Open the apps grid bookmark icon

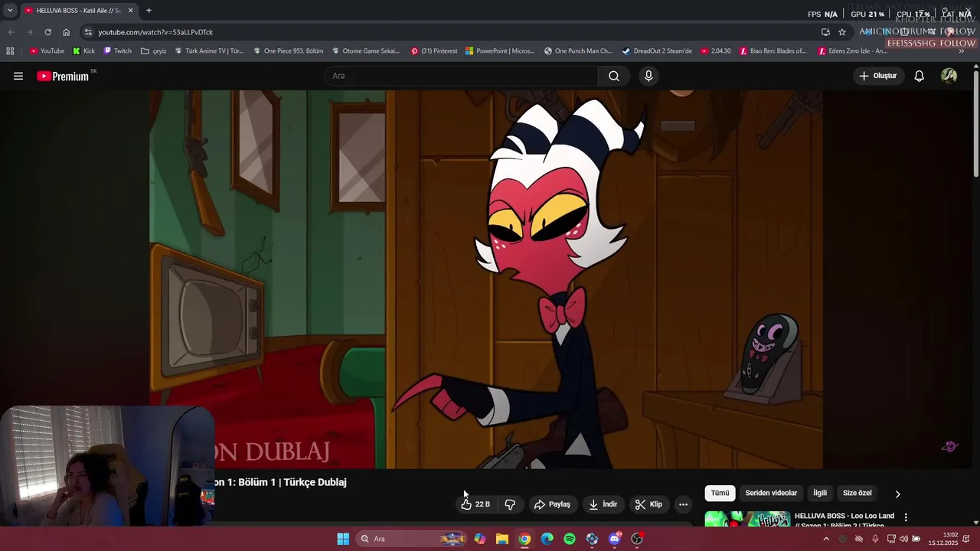10,51
